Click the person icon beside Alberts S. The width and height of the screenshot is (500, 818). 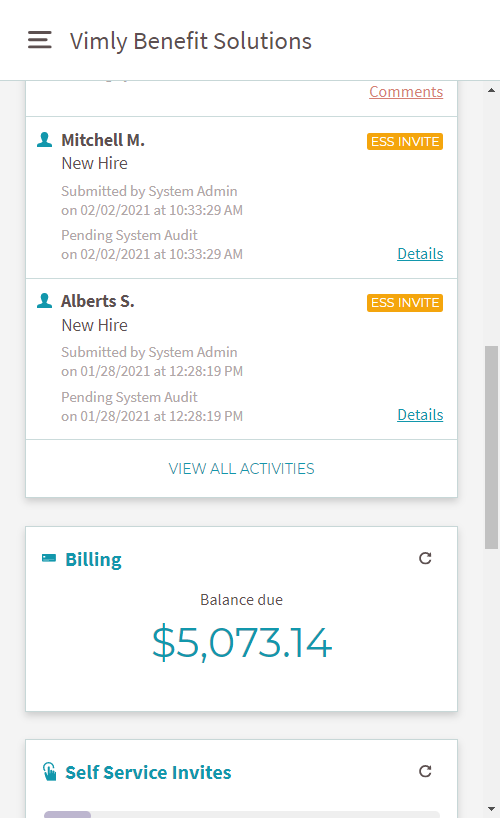point(44,301)
